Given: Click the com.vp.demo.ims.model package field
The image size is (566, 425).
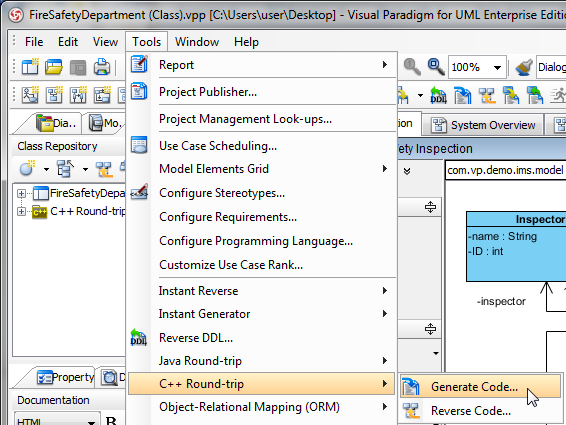Looking at the screenshot, I should (506, 170).
